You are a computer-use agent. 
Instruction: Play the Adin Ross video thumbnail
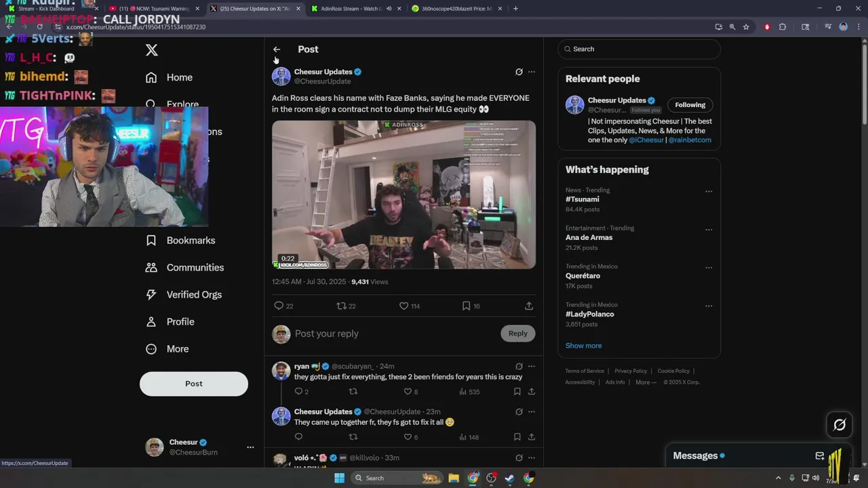[x=403, y=195]
